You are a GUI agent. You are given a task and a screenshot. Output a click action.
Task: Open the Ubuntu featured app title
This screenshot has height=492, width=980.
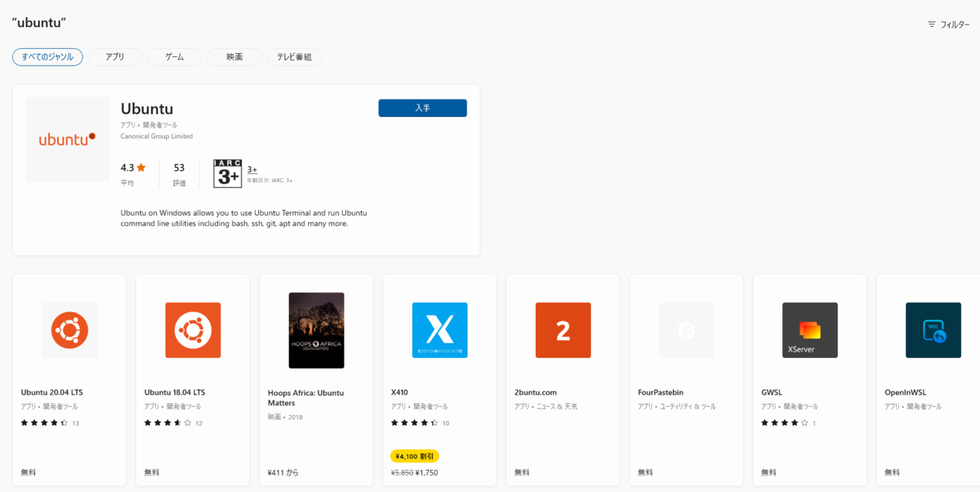tap(147, 109)
